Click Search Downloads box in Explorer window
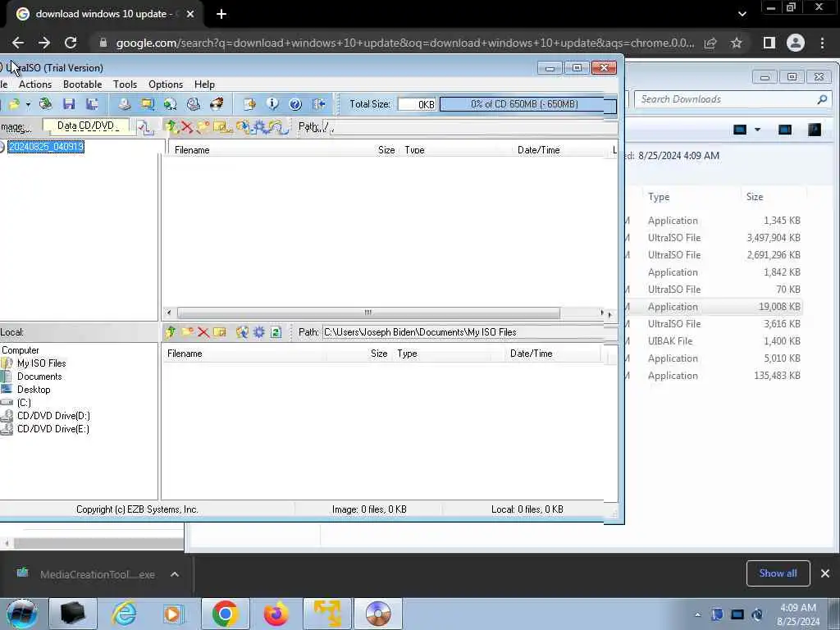840x630 pixels. 733,99
